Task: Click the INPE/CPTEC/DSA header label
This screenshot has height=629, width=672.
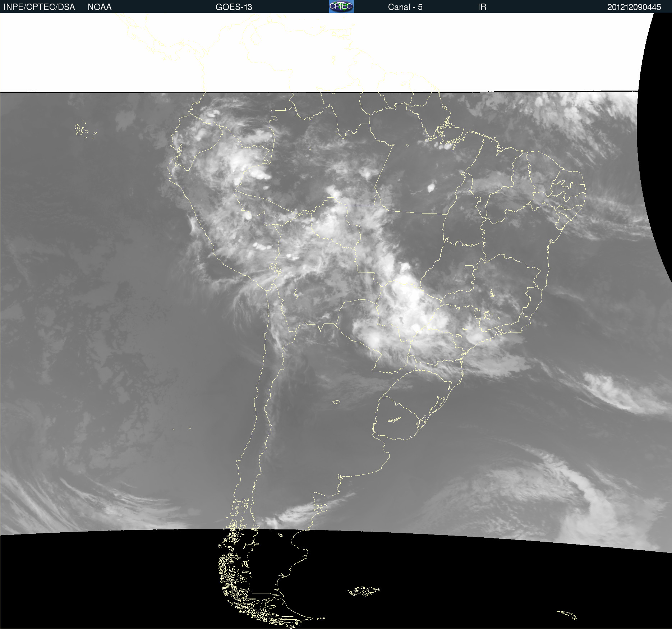Action: [39, 7]
